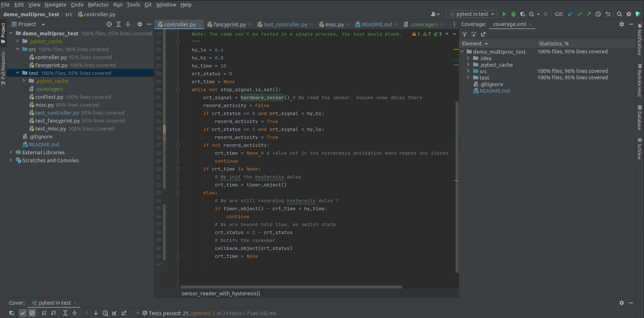
Task: Collapse the src folder in the Project tree
Action: click(17, 49)
